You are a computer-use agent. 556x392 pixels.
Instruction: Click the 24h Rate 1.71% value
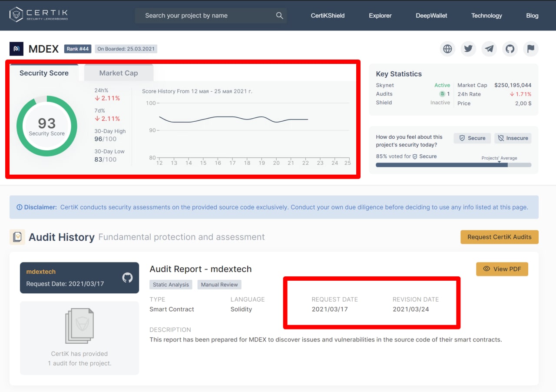tap(520, 94)
